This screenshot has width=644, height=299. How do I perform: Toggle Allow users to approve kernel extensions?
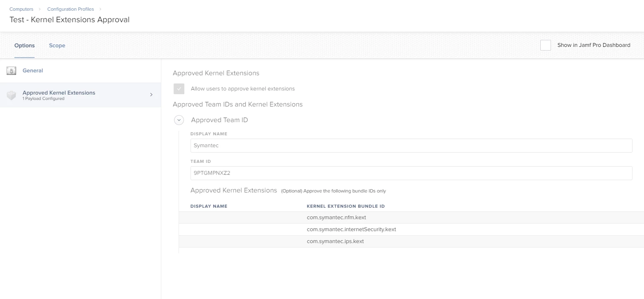click(179, 89)
